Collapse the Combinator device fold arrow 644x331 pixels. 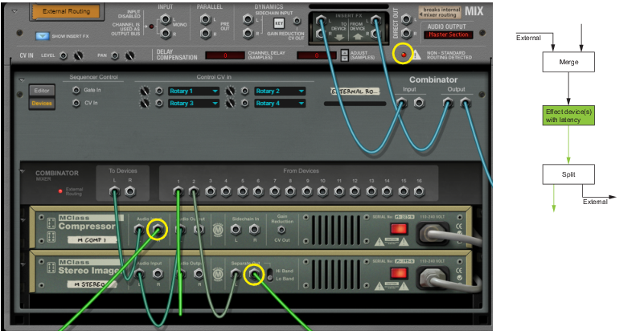coord(23,80)
